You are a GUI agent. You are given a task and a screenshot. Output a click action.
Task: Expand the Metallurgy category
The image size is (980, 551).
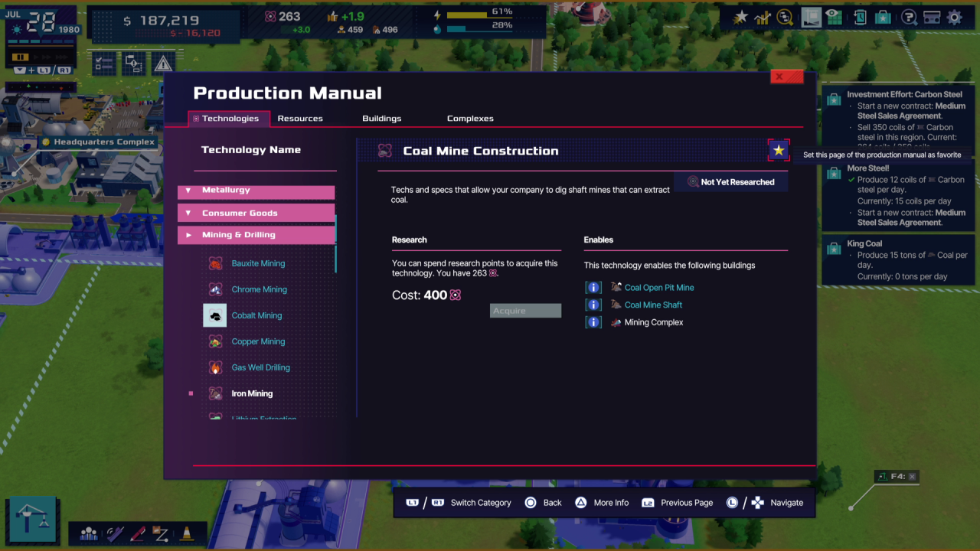pyautogui.click(x=256, y=191)
